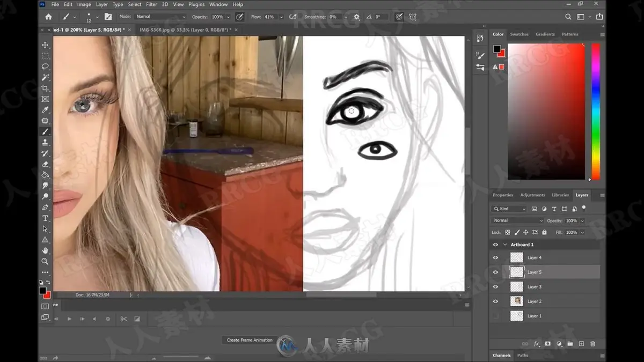The height and width of the screenshot is (362, 644).
Task: Open the Filter menu
Action: [x=151, y=4]
